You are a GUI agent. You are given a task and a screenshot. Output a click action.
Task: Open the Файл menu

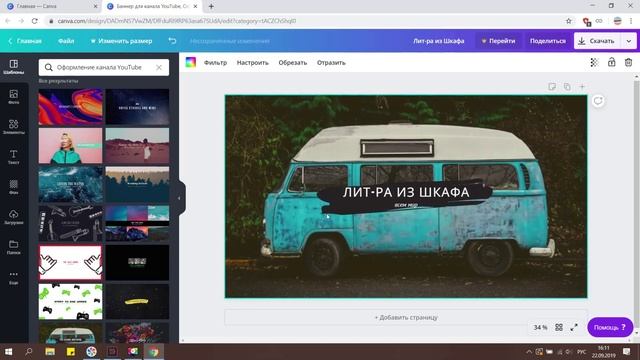pyautogui.click(x=66, y=41)
